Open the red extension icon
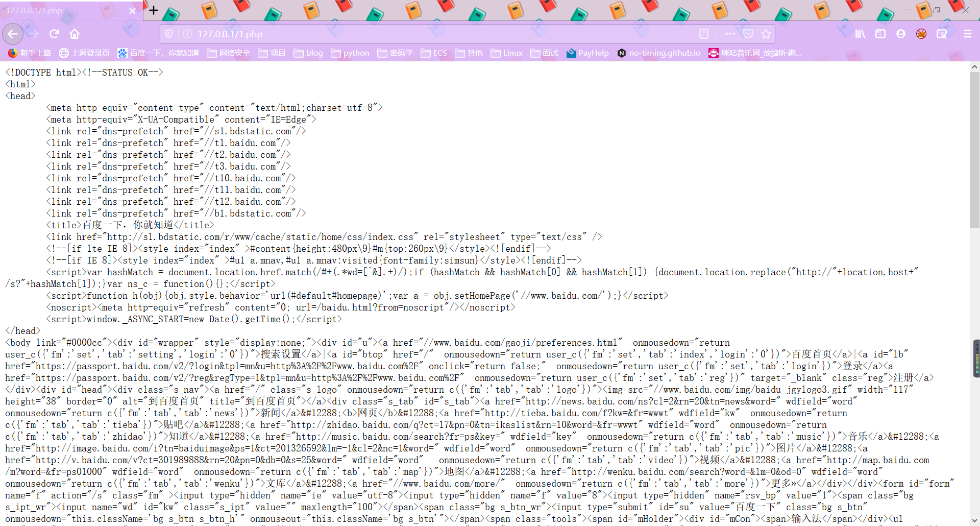This screenshot has width=980, height=526. click(x=921, y=34)
